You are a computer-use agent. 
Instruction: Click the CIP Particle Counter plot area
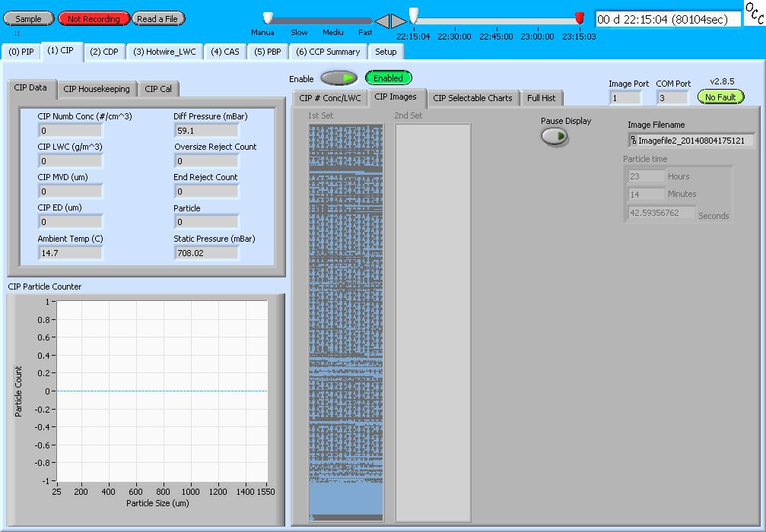162,391
